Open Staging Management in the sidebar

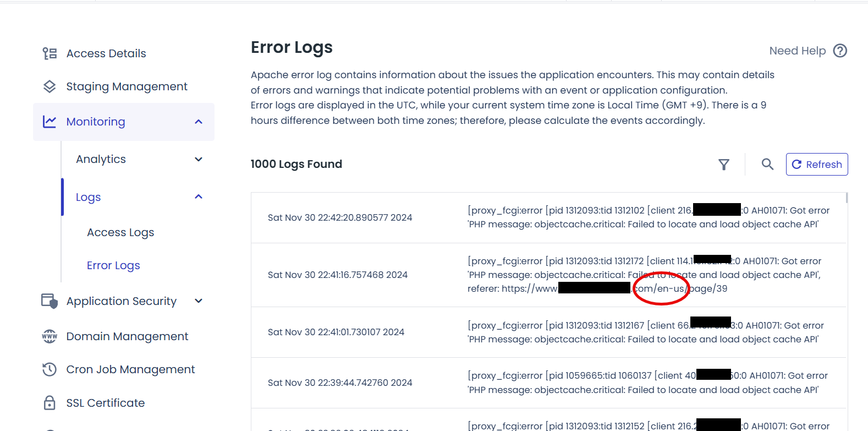[127, 86]
